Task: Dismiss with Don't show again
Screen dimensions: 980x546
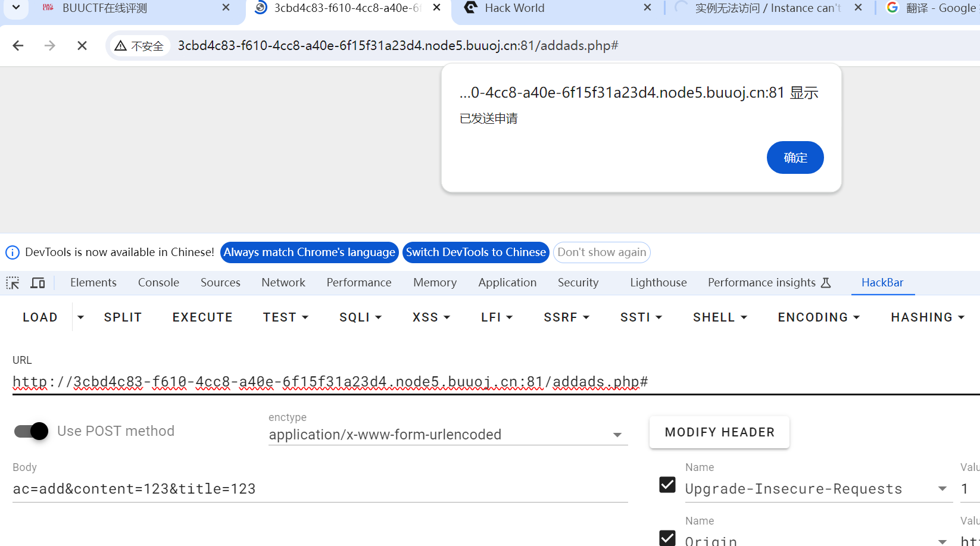Action: [x=602, y=252]
